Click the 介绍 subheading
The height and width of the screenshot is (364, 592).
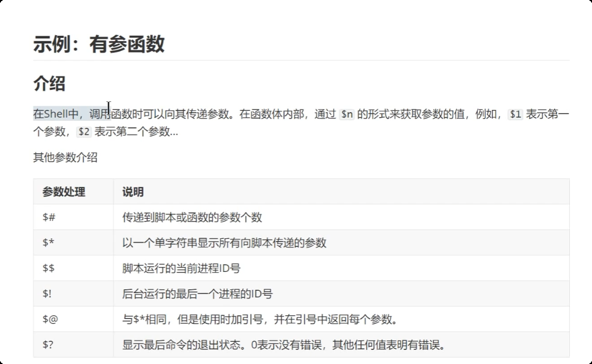click(49, 83)
